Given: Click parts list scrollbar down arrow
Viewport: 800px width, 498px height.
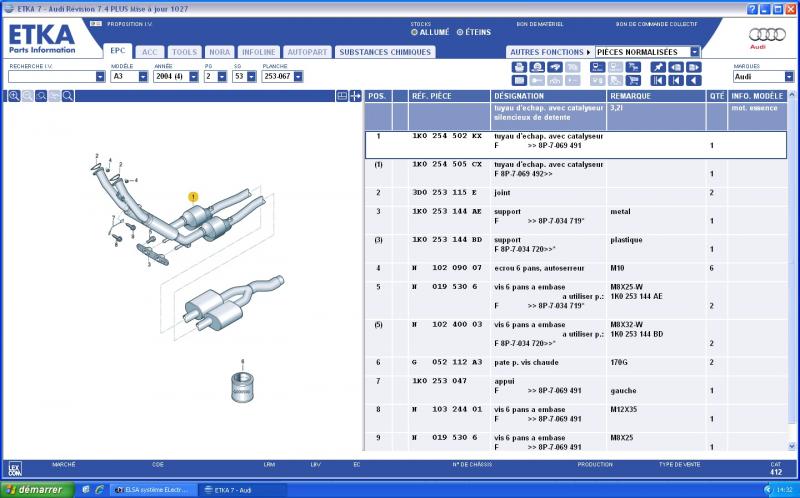Looking at the screenshot, I should [x=792, y=446].
